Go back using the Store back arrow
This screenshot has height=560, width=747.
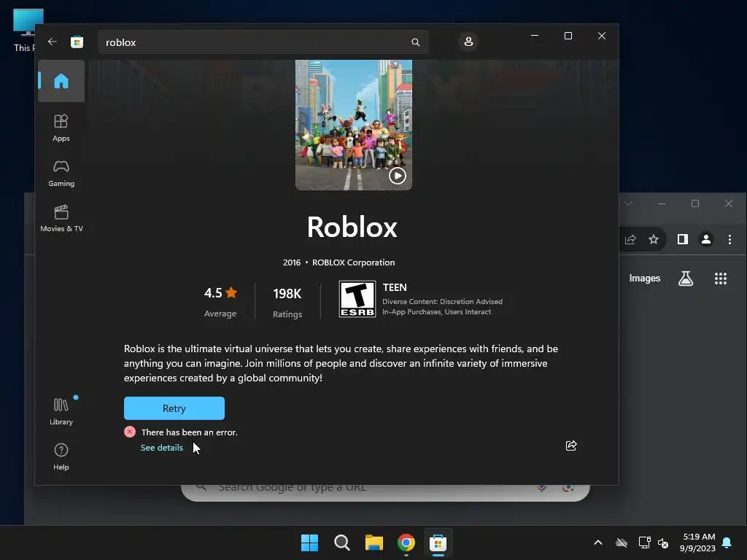[x=53, y=42]
